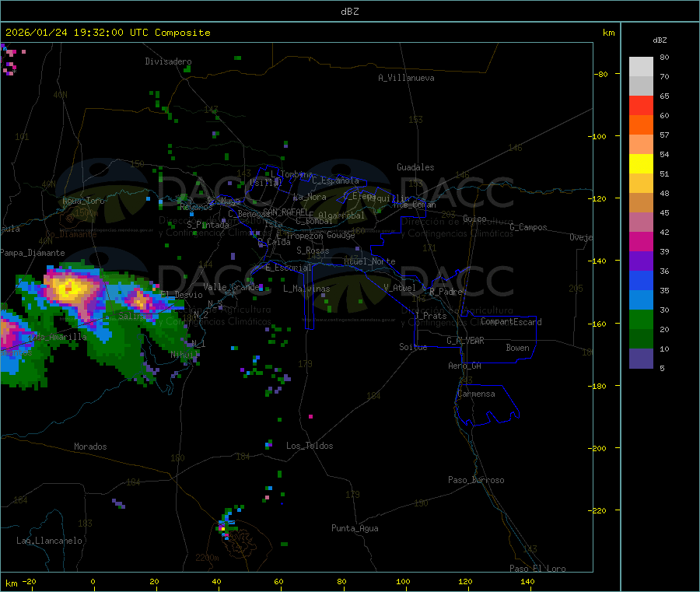Select the Divisadero label on the map
The width and height of the screenshot is (700, 592).
coord(168,61)
